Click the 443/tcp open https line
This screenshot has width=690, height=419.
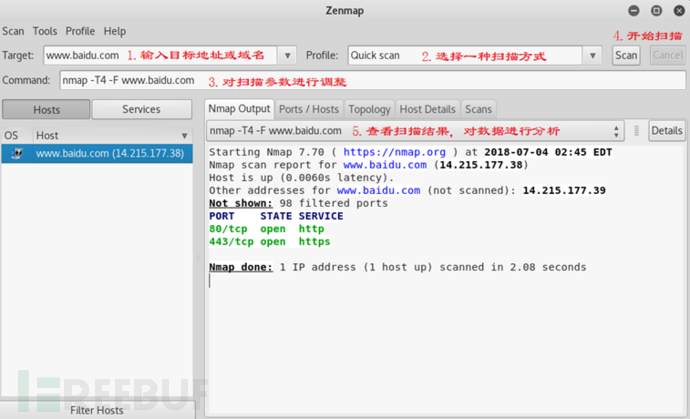point(270,242)
